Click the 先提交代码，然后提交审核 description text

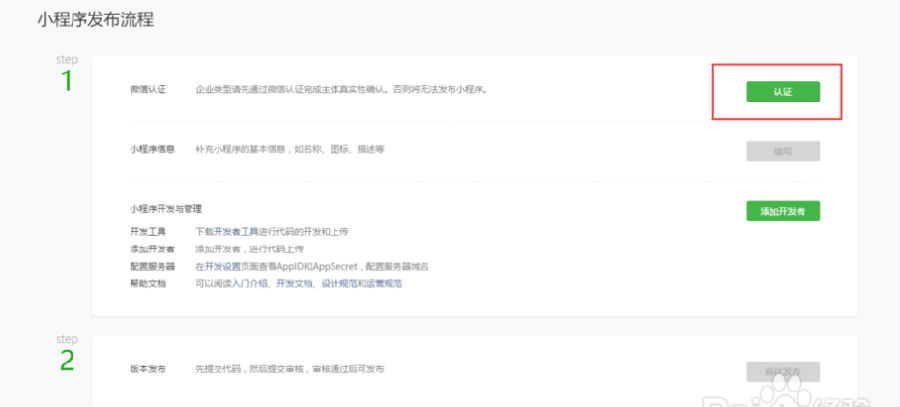click(290, 369)
